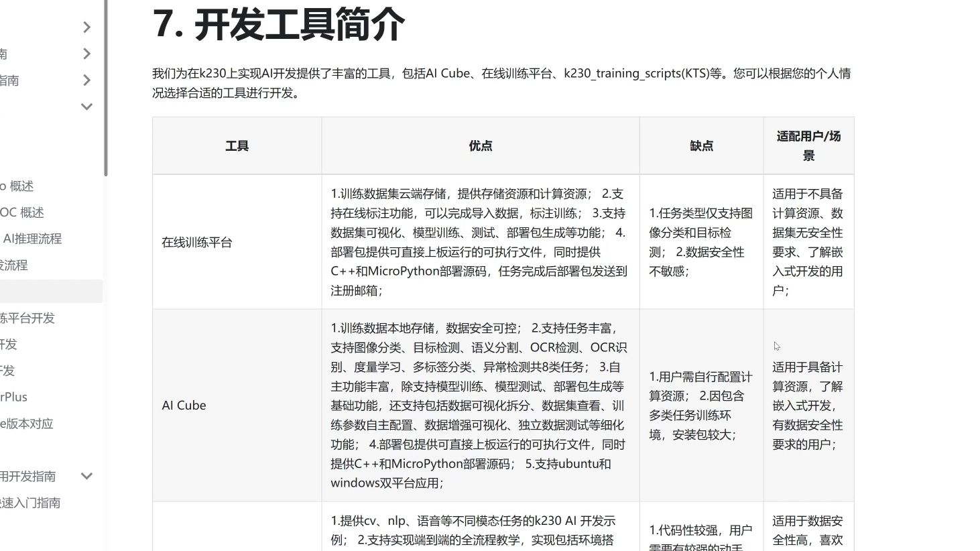Image resolution: width=980 pixels, height=551 pixels.
Task: Click drawbacks cell starting '1.代码性较强'
Action: pos(702,527)
